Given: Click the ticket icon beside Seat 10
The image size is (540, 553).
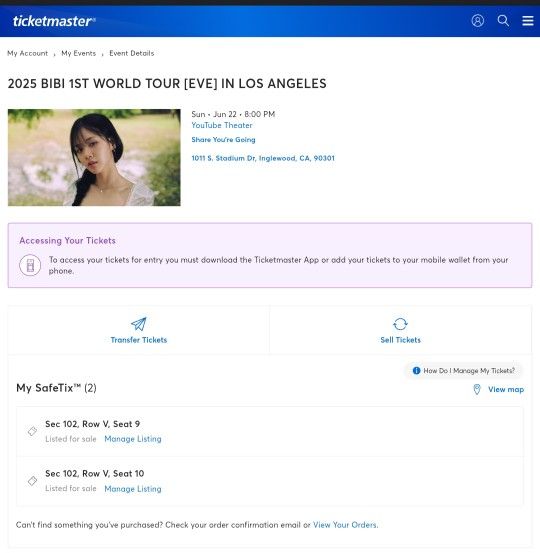Looking at the screenshot, I should 32,481.
